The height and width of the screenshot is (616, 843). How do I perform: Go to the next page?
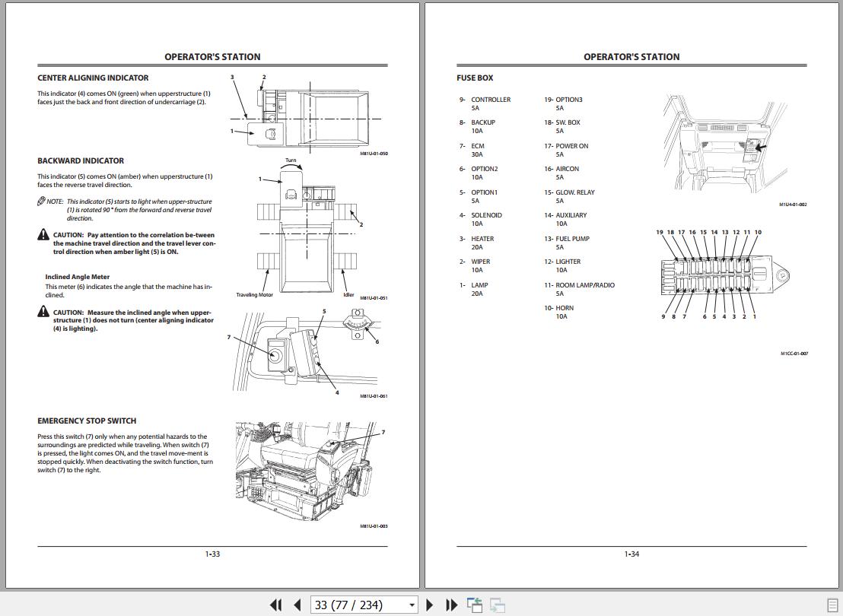pos(430,605)
